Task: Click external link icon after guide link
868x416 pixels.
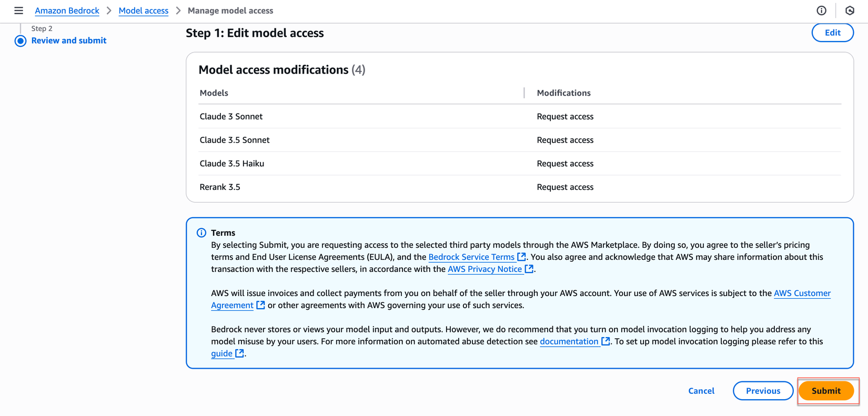Action: [x=240, y=353]
